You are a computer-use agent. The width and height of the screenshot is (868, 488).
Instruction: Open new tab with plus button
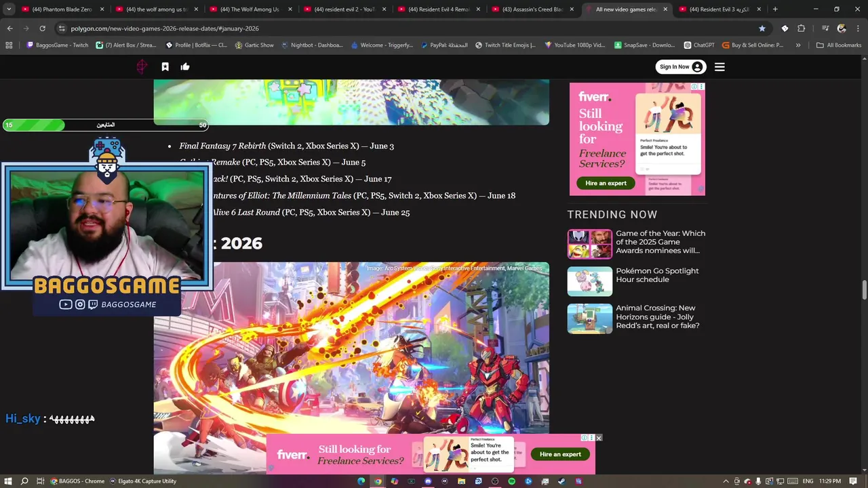click(x=775, y=9)
